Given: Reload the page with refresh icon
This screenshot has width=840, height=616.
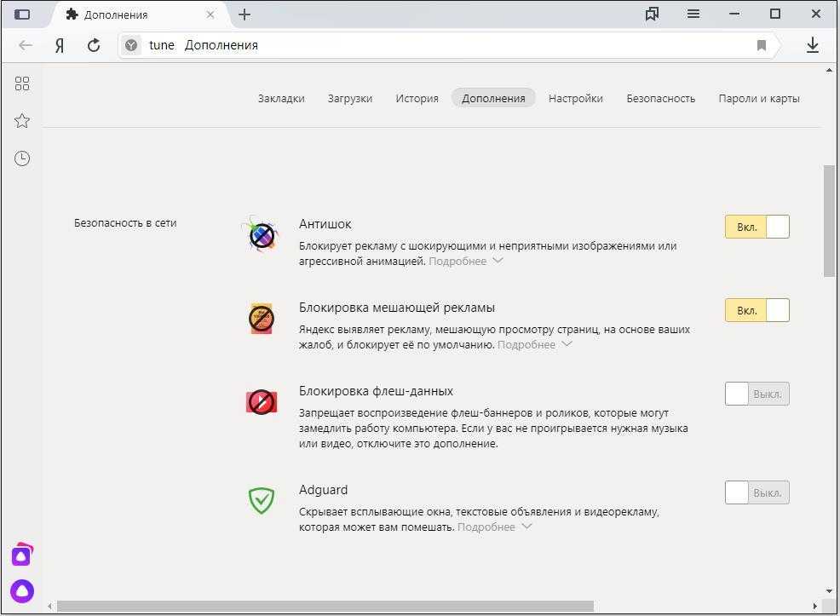Looking at the screenshot, I should coord(94,45).
